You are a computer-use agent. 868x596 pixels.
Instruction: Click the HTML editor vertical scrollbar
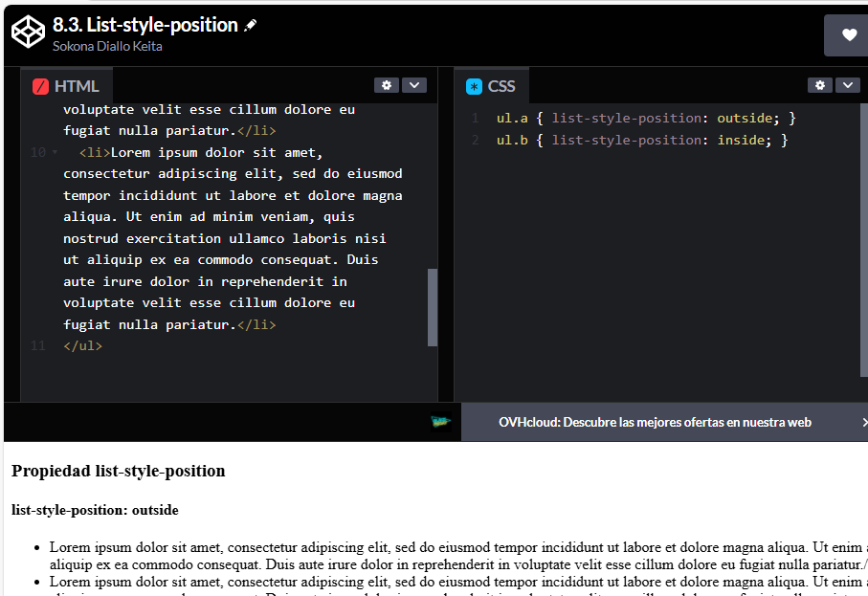[433, 307]
